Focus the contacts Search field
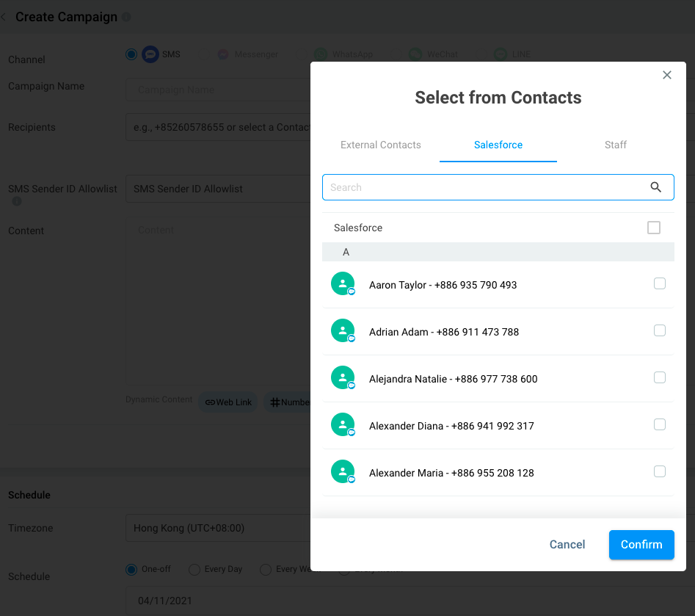695x616 pixels. 484,187
